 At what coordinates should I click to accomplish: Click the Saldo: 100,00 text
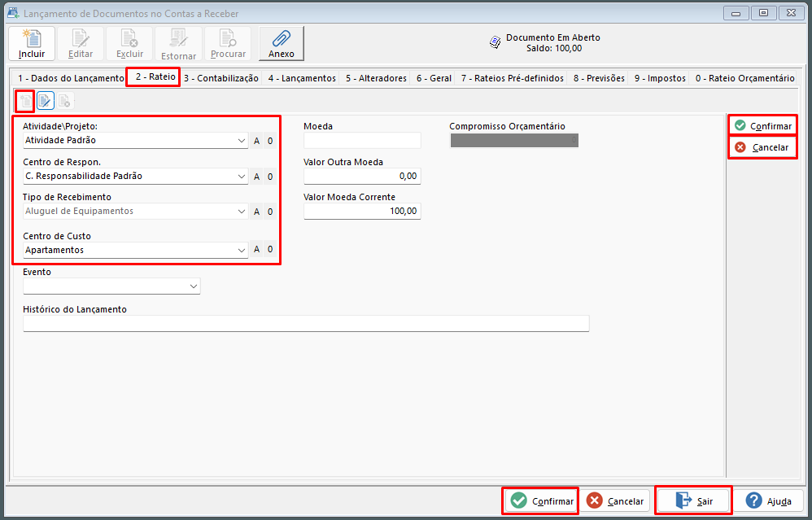pyautogui.click(x=553, y=48)
